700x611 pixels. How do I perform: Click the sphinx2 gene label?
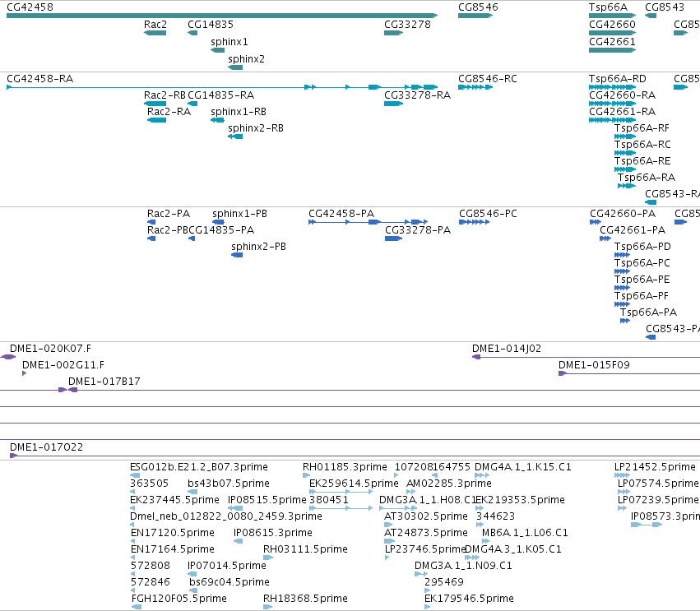point(246,59)
